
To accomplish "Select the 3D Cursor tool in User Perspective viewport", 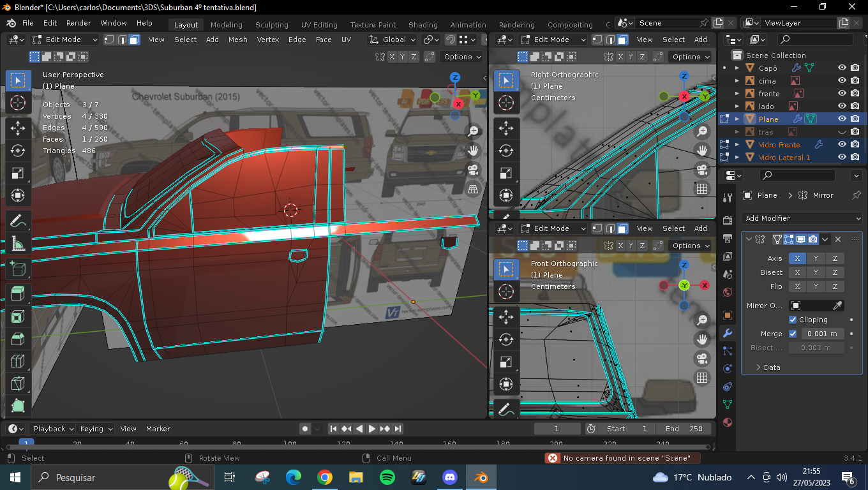I will (x=18, y=103).
